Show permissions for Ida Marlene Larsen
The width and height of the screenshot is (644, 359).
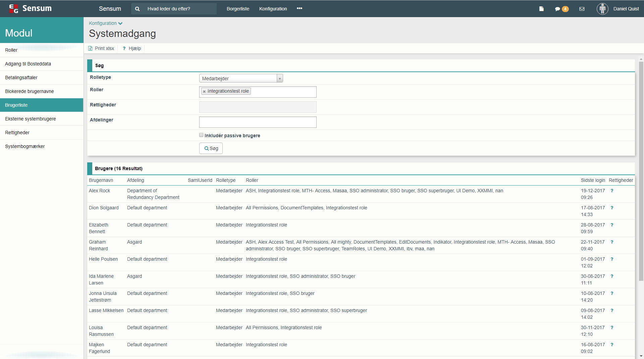coord(612,276)
